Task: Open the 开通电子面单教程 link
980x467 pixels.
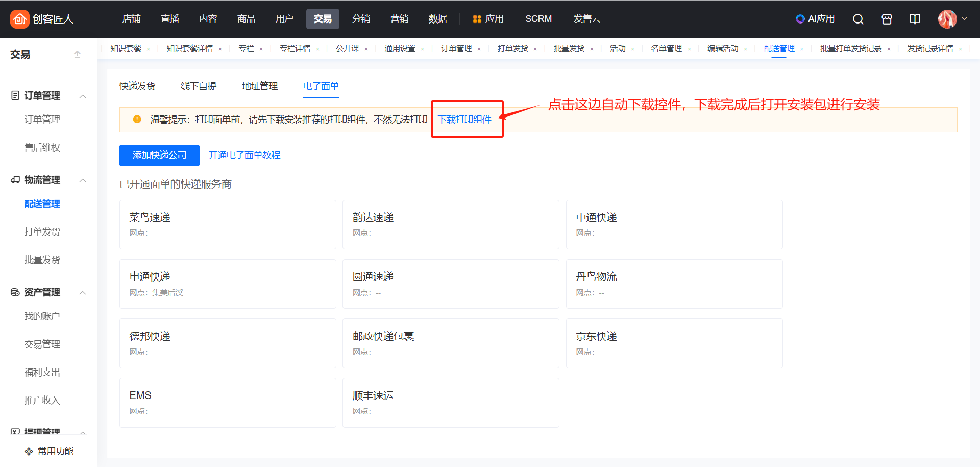Action: 244,155
